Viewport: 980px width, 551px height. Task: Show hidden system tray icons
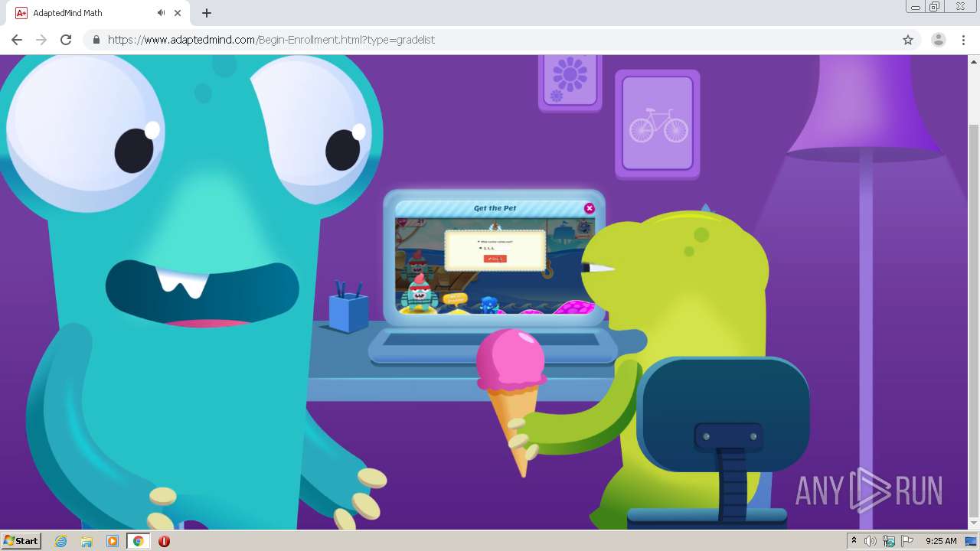(x=854, y=541)
